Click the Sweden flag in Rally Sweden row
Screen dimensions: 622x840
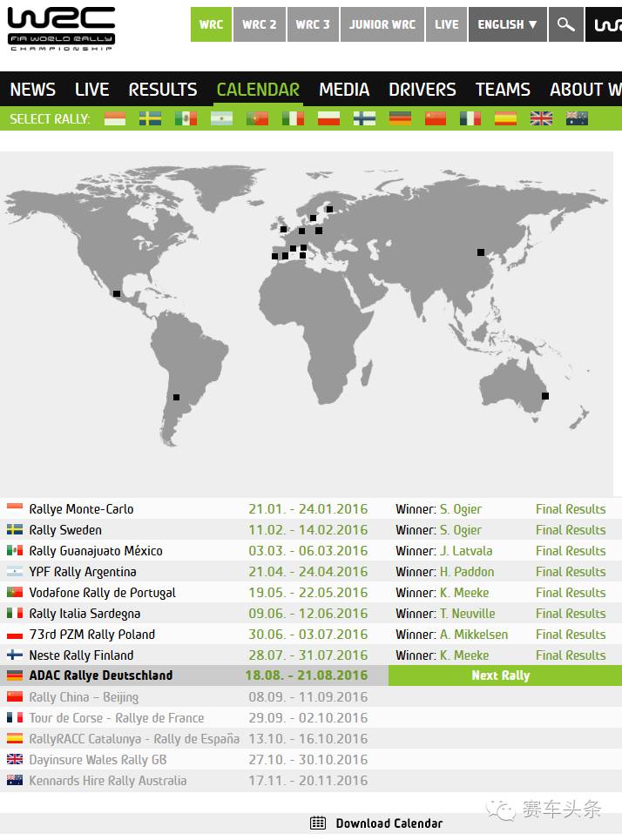click(15, 530)
